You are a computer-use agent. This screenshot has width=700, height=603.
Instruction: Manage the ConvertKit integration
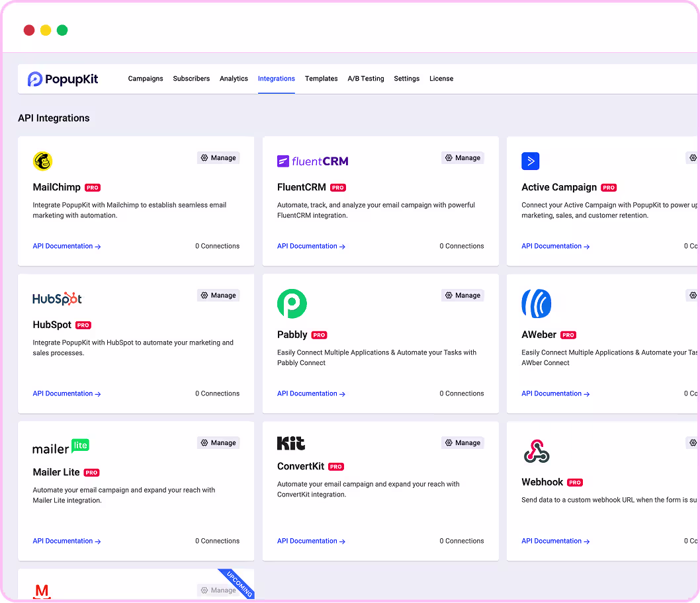pos(462,443)
